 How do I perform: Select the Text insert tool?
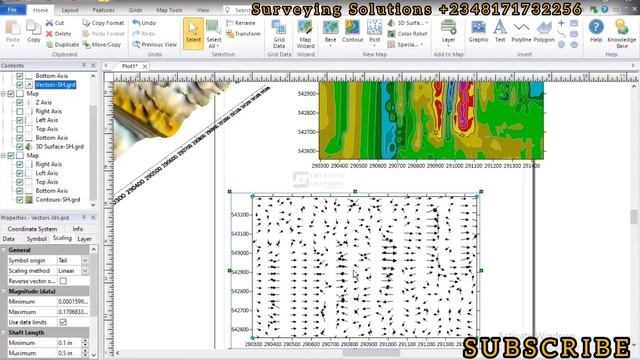tap(500, 31)
